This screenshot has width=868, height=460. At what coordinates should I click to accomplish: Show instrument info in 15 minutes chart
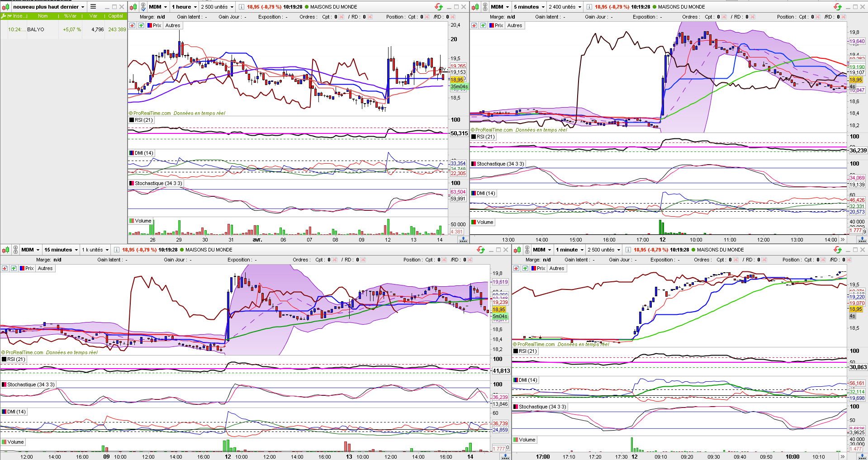[x=117, y=250]
